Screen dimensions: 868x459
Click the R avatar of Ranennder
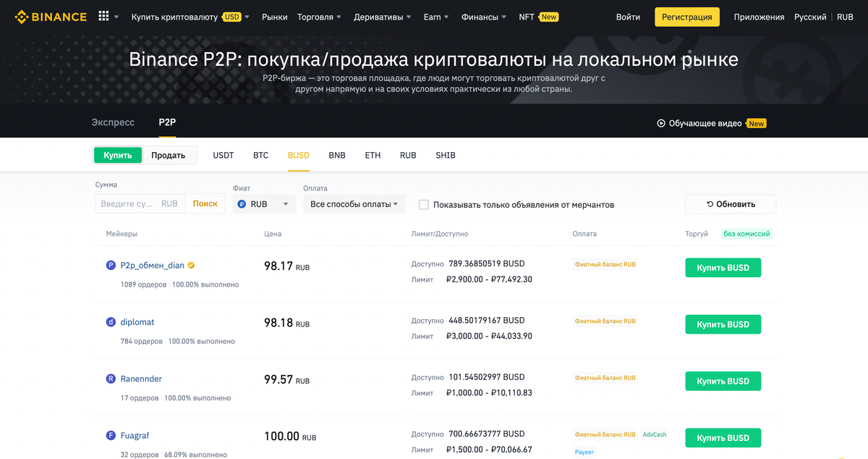tap(111, 379)
